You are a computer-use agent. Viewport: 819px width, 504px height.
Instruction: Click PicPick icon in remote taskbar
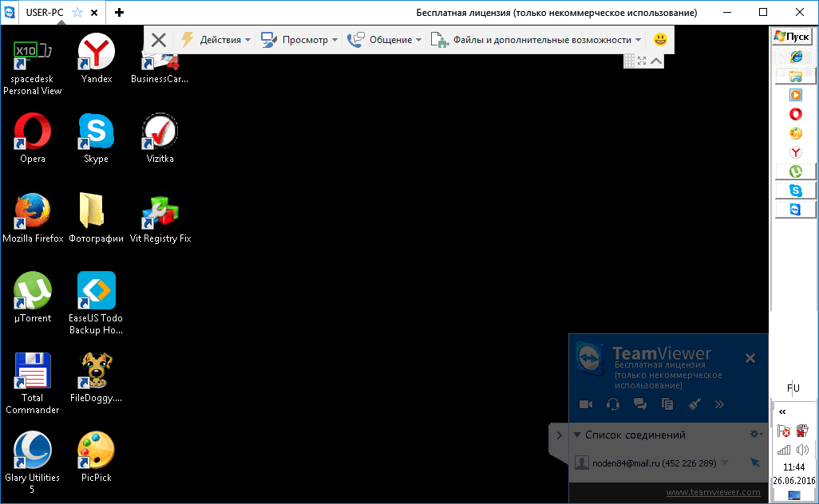tap(796, 133)
